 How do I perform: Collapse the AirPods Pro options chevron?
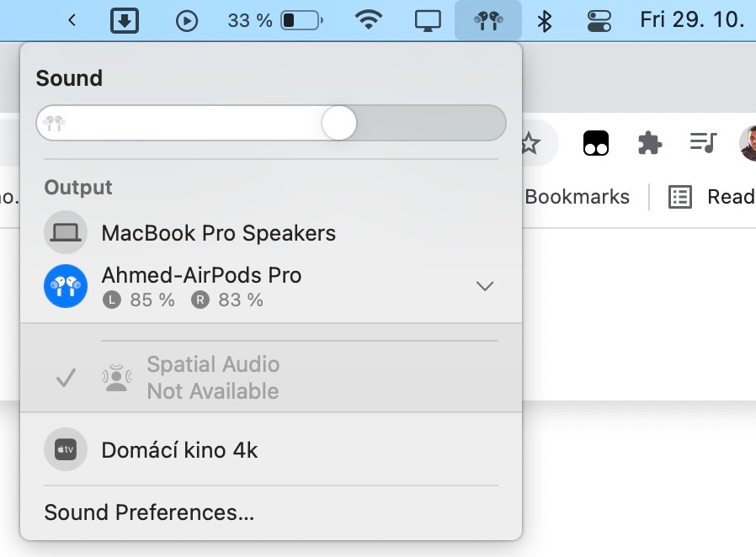(x=485, y=286)
